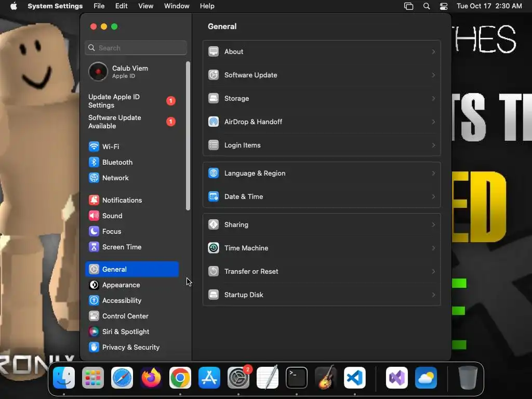Viewport: 532px width, 399px height.
Task: Launch GarageBand from the Dock
Action: 326,378
